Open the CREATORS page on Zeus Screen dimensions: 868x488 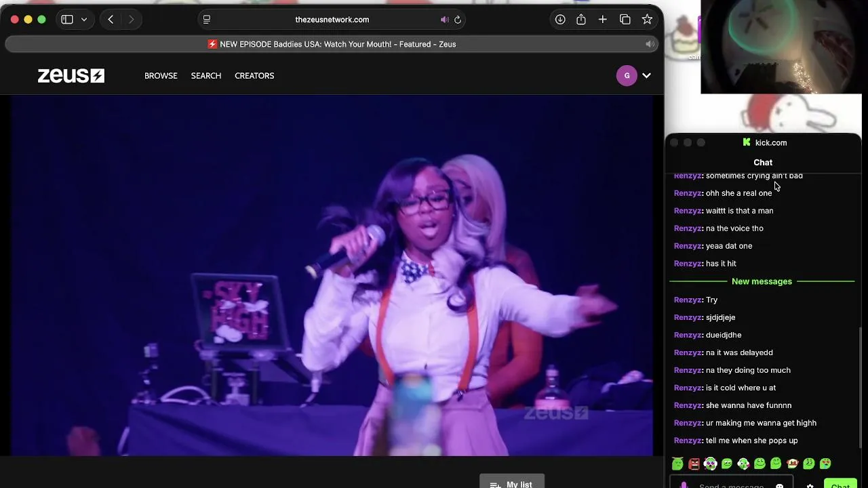254,76
